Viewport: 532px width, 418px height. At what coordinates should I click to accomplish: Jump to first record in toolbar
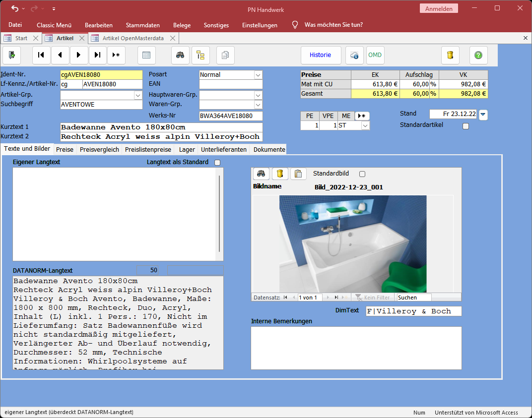pos(41,55)
